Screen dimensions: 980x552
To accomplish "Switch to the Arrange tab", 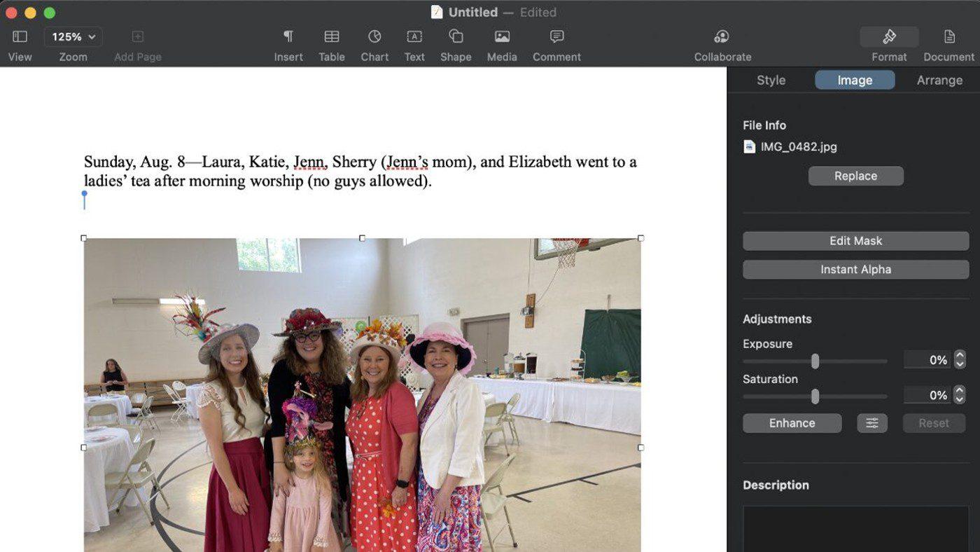I will pyautogui.click(x=939, y=80).
